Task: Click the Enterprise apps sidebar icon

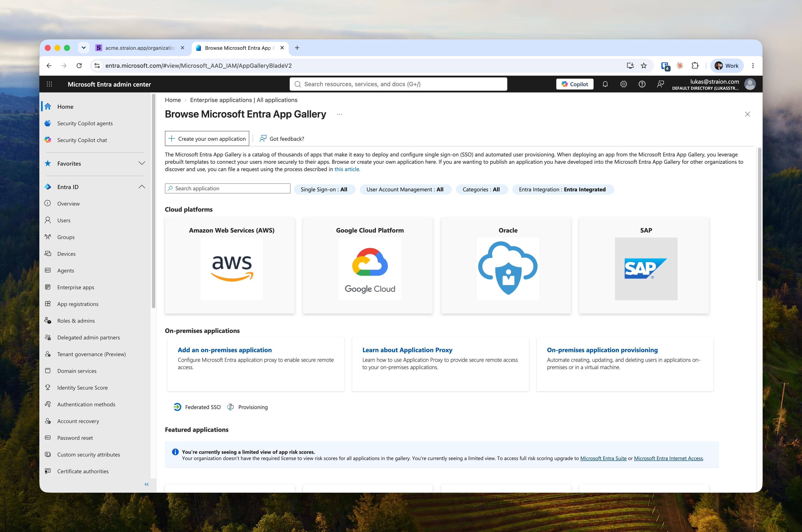Action: pos(48,287)
